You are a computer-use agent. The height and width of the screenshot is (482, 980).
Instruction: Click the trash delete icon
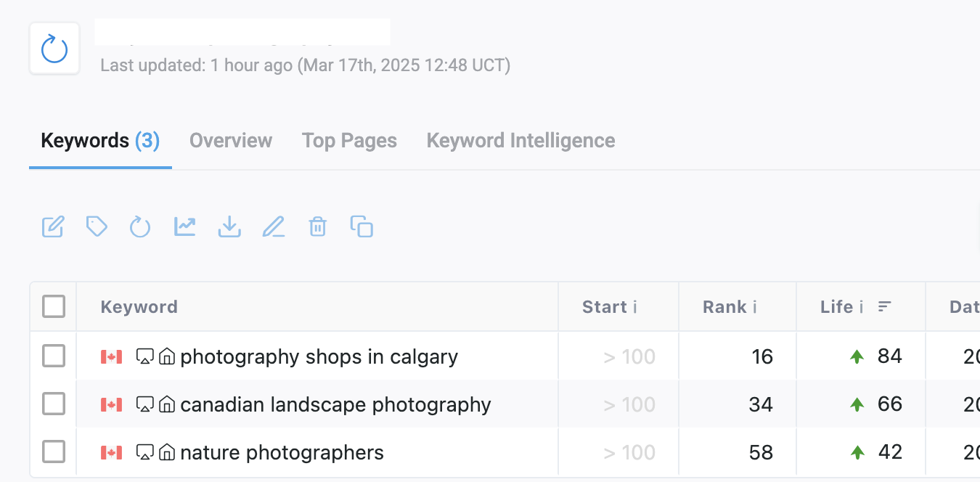(317, 227)
